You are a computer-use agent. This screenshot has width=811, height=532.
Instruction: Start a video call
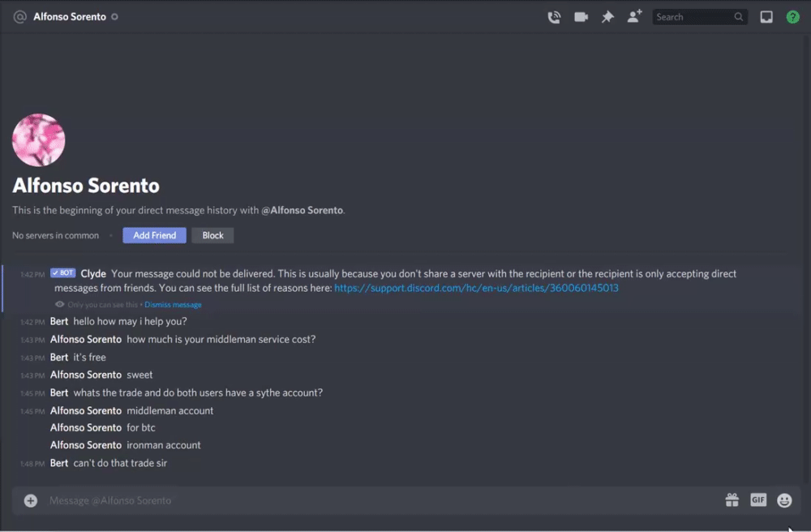click(581, 17)
